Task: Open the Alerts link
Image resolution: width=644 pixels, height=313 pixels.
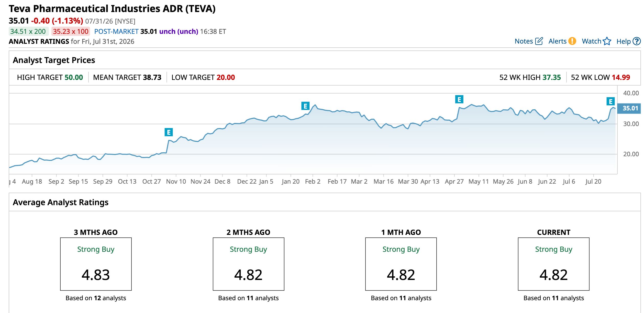Action: pos(558,41)
